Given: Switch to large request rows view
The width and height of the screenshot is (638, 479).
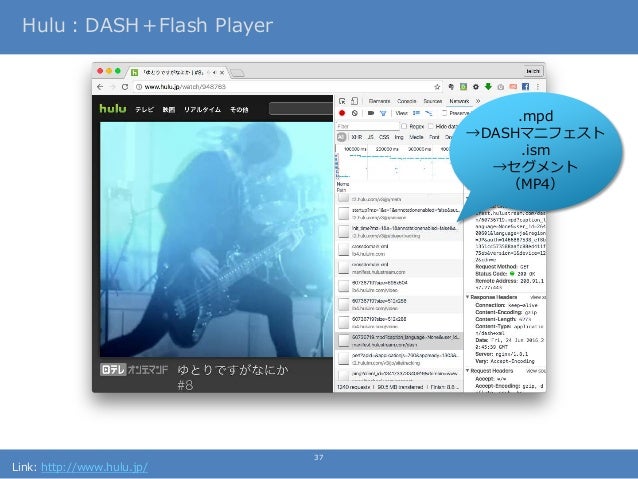Looking at the screenshot, I should pyautogui.click(x=416, y=113).
